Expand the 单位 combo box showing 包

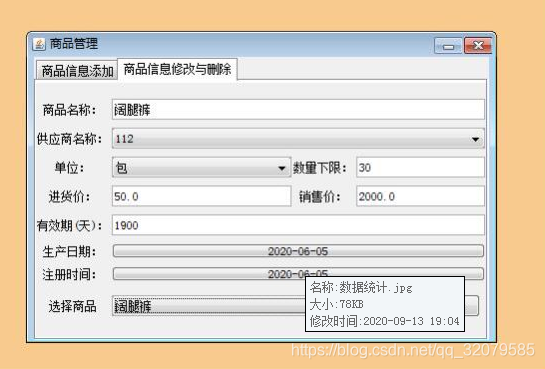pos(201,168)
